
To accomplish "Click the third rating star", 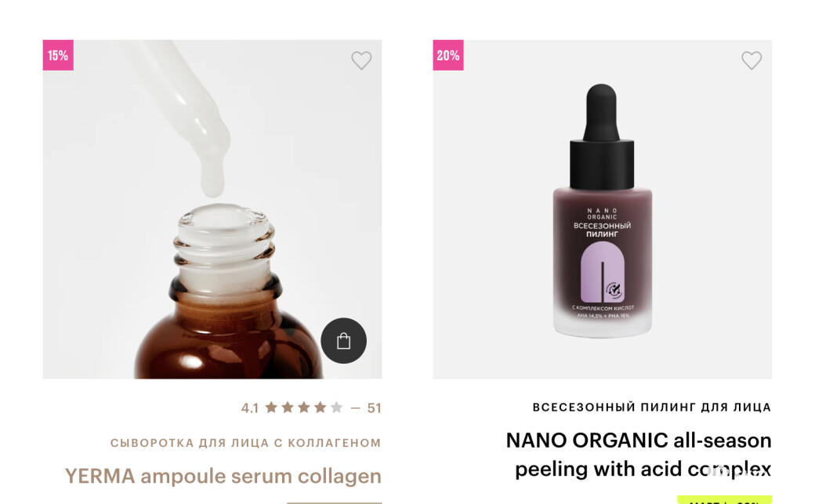I will click(304, 408).
